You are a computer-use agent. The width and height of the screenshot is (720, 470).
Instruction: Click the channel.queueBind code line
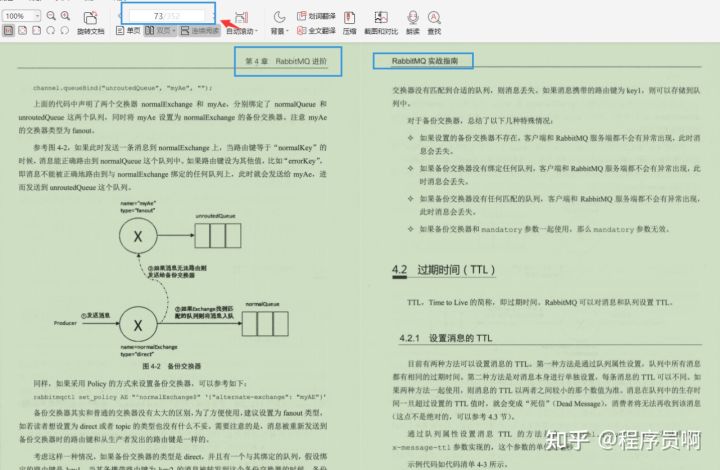click(x=122, y=88)
